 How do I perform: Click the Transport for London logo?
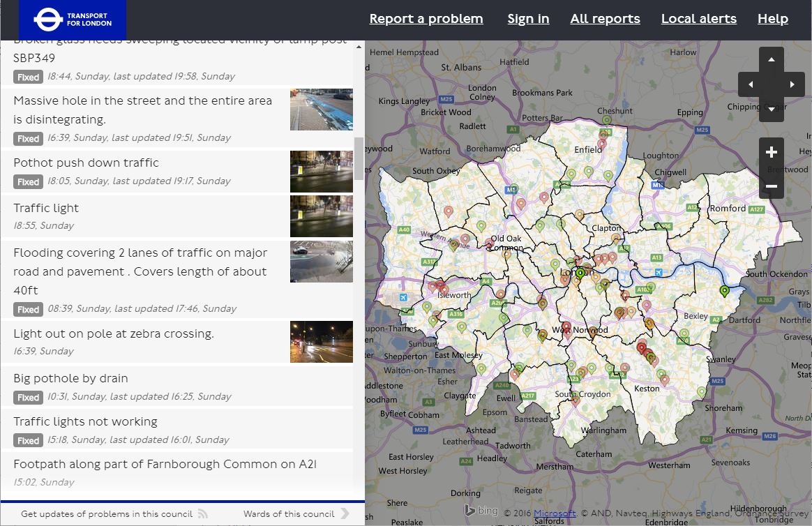click(73, 20)
